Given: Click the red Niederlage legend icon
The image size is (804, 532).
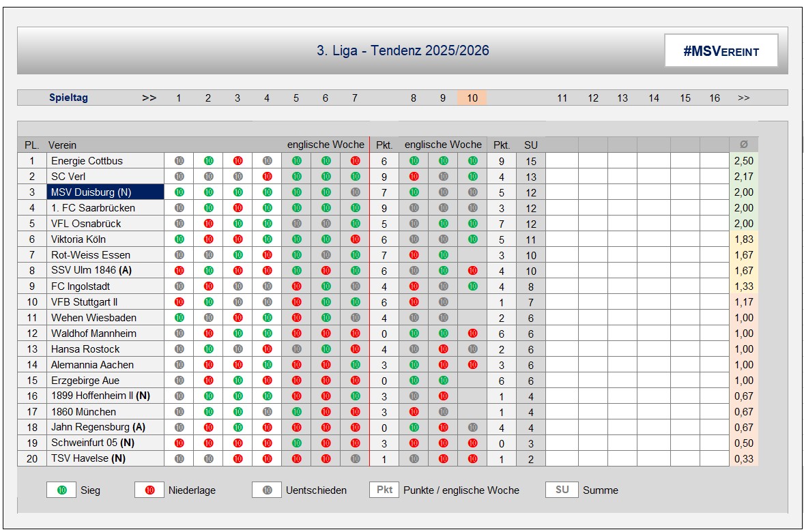Looking at the screenshot, I should click(150, 490).
